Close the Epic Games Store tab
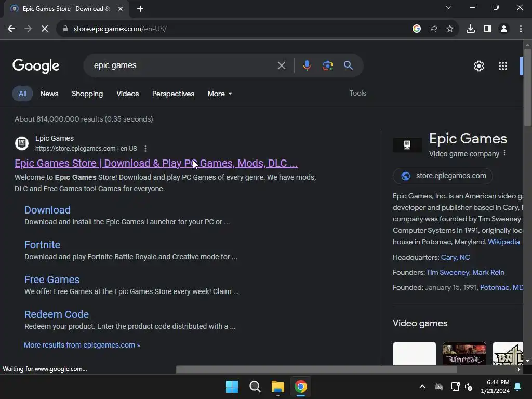This screenshot has height=399, width=532. coord(121,9)
